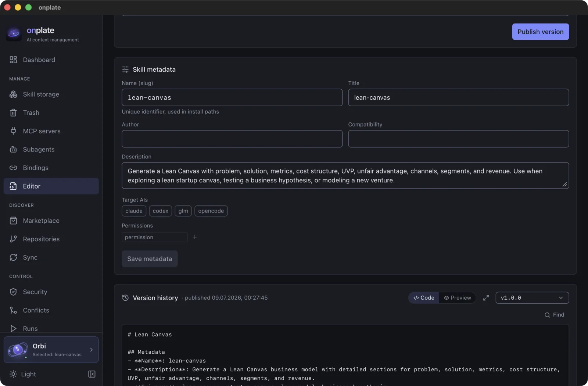Click the Conflicts merge icon
This screenshot has width=588, height=386.
pos(13,310)
